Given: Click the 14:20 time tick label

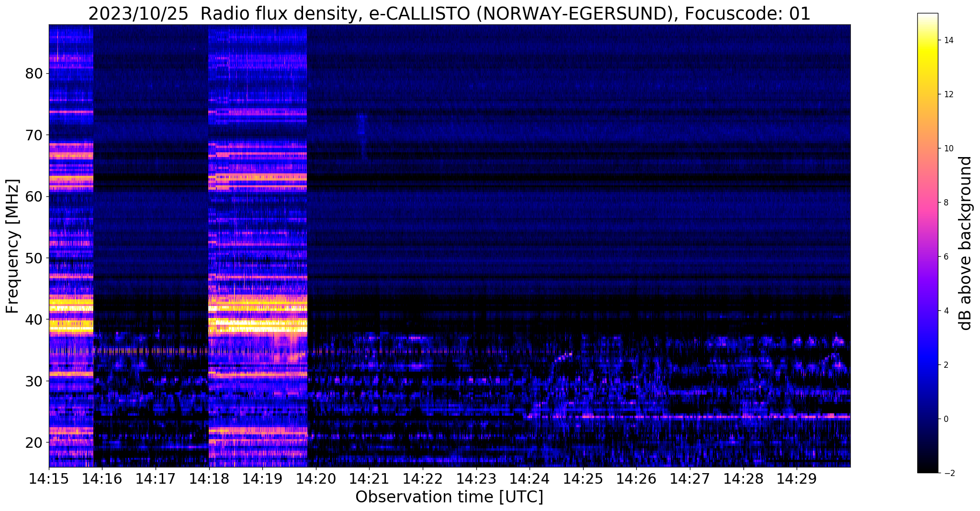Looking at the screenshot, I should tap(316, 478).
